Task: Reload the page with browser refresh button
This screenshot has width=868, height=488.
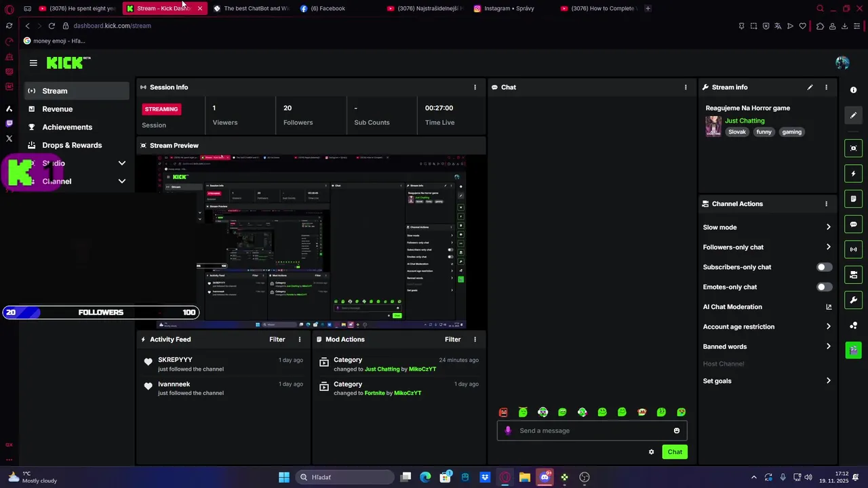Action: pos(52,26)
